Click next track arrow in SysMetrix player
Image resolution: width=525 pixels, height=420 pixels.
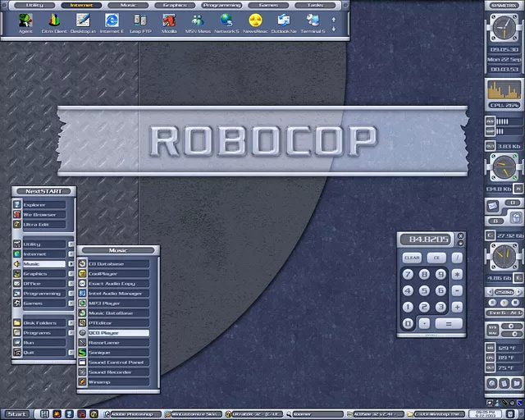point(518,292)
